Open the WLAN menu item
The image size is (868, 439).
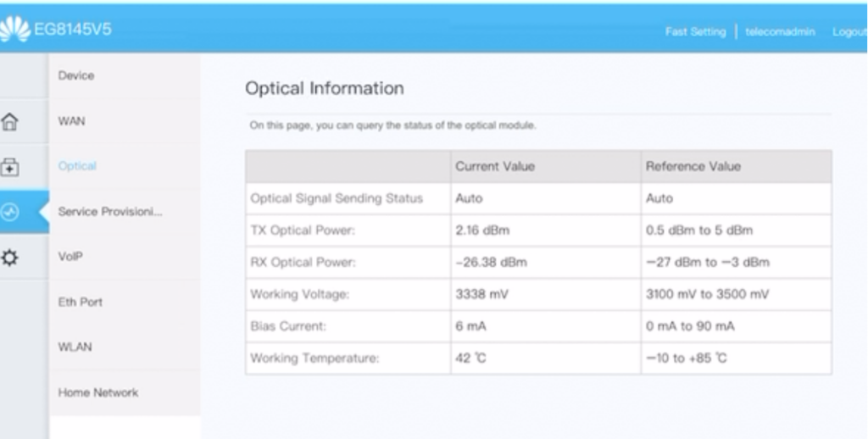(75, 347)
